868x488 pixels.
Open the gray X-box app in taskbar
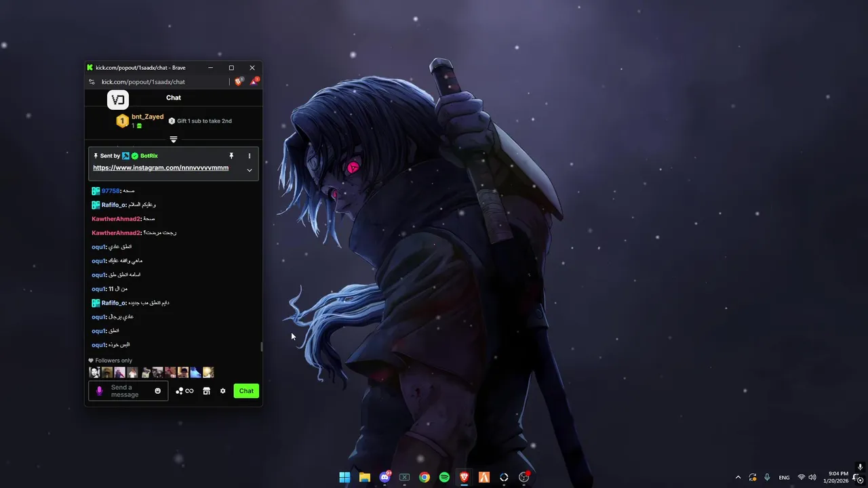point(404,477)
